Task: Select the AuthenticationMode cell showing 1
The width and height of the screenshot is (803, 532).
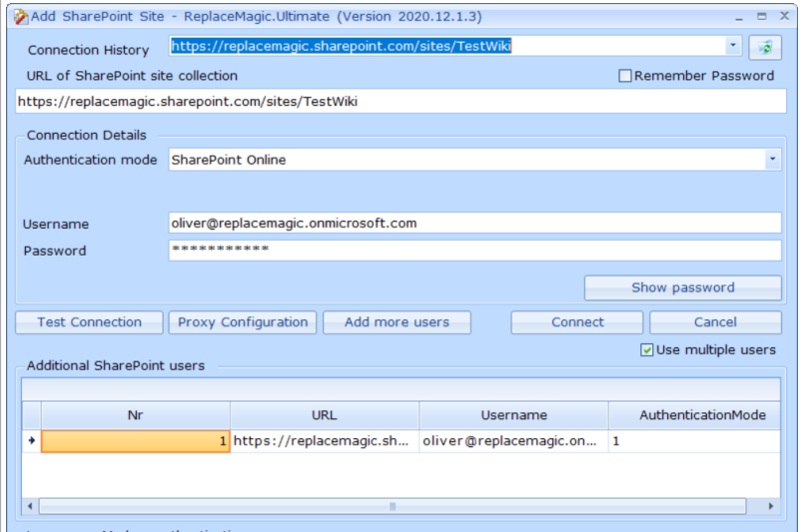Action: point(694,441)
